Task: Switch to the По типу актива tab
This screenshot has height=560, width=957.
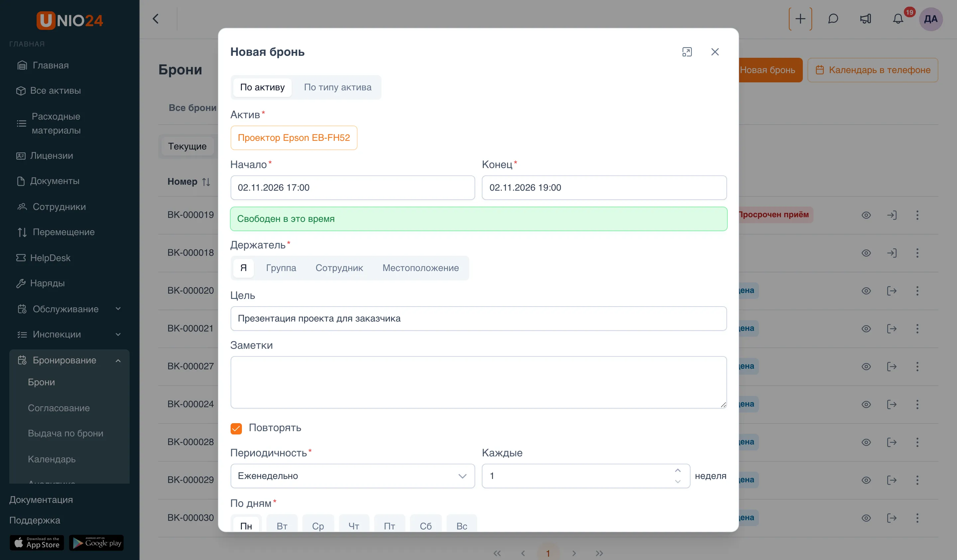Action: (338, 87)
